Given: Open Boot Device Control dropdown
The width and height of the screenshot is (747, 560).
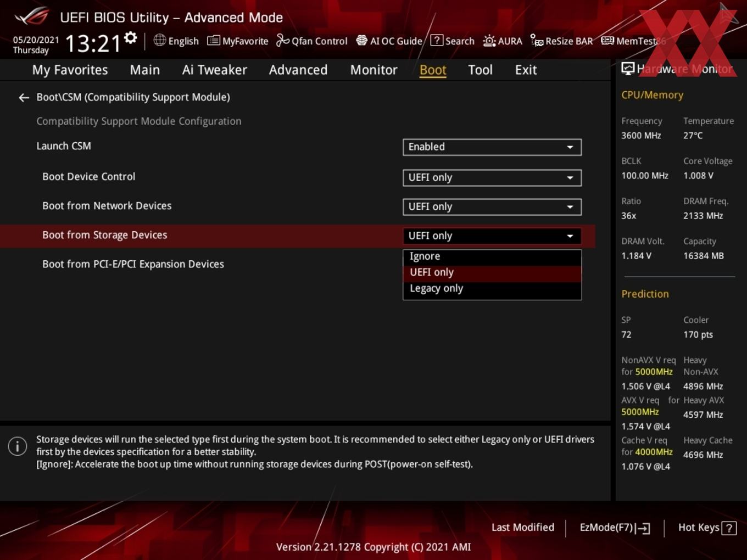Looking at the screenshot, I should pos(492,178).
